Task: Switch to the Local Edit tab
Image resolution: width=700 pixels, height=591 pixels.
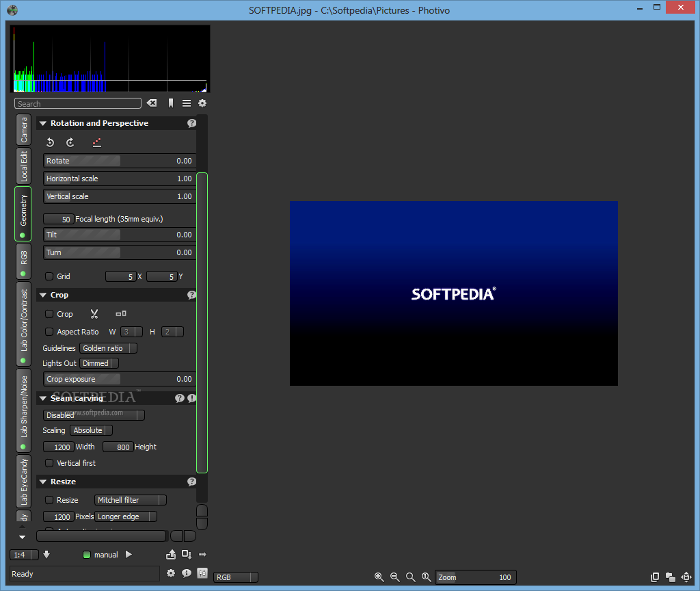Action: pyautogui.click(x=24, y=166)
